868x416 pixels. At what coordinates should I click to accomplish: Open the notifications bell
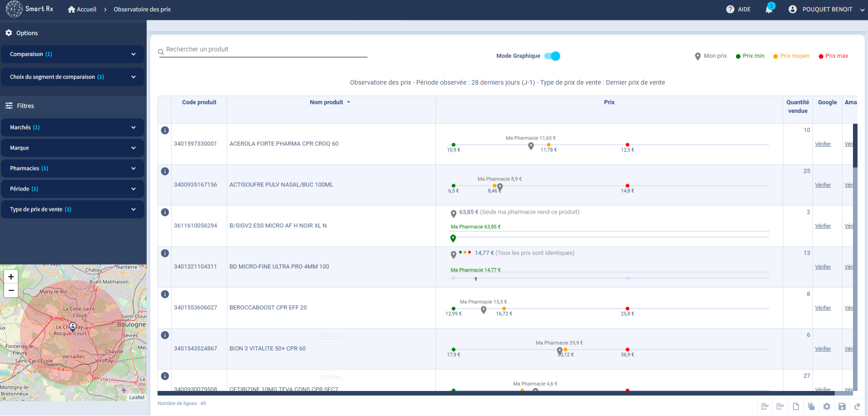(x=769, y=9)
